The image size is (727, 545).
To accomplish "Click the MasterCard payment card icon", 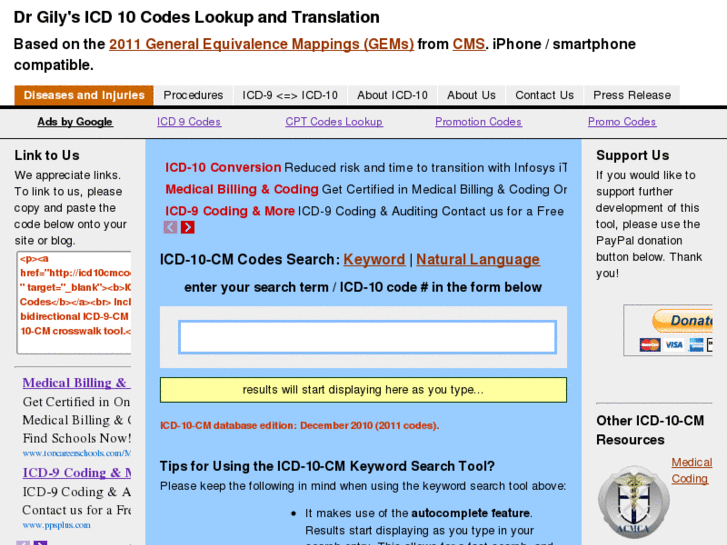I will (x=650, y=345).
